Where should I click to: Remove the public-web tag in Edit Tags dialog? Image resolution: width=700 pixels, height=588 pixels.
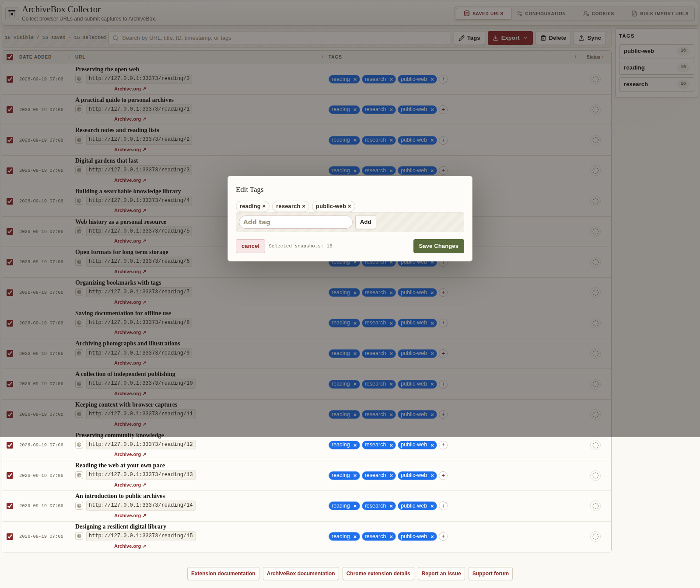(349, 206)
